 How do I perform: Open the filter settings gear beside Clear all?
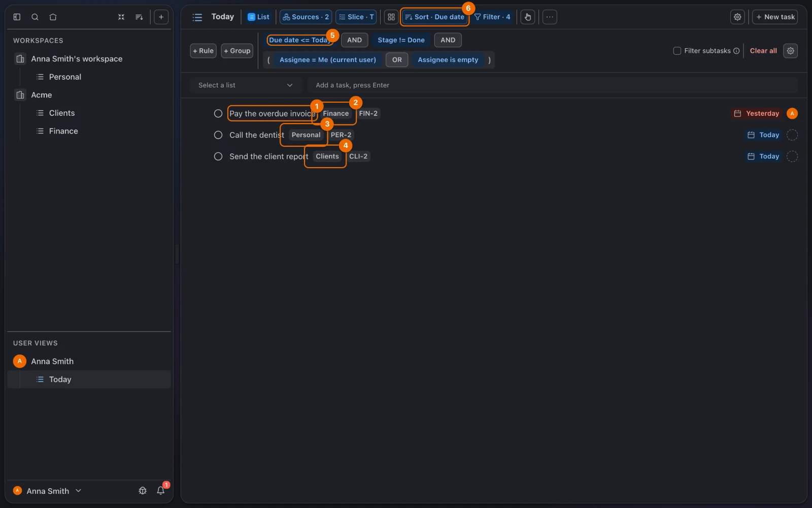pos(790,51)
